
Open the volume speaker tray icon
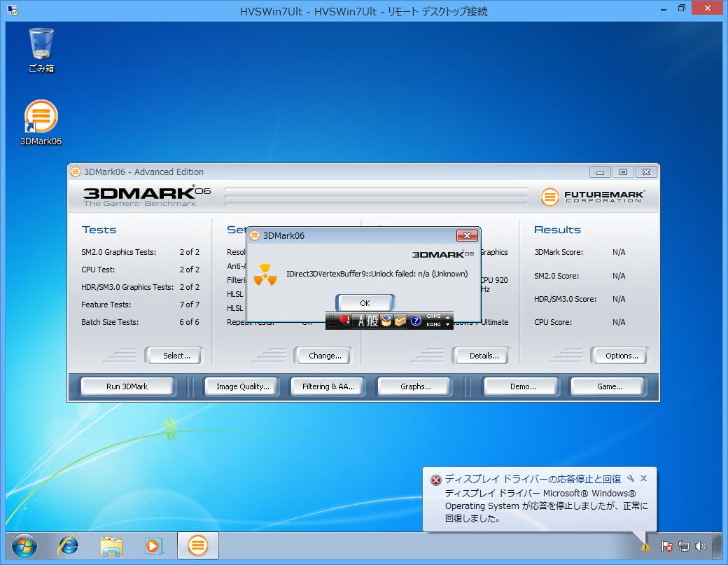click(x=700, y=546)
